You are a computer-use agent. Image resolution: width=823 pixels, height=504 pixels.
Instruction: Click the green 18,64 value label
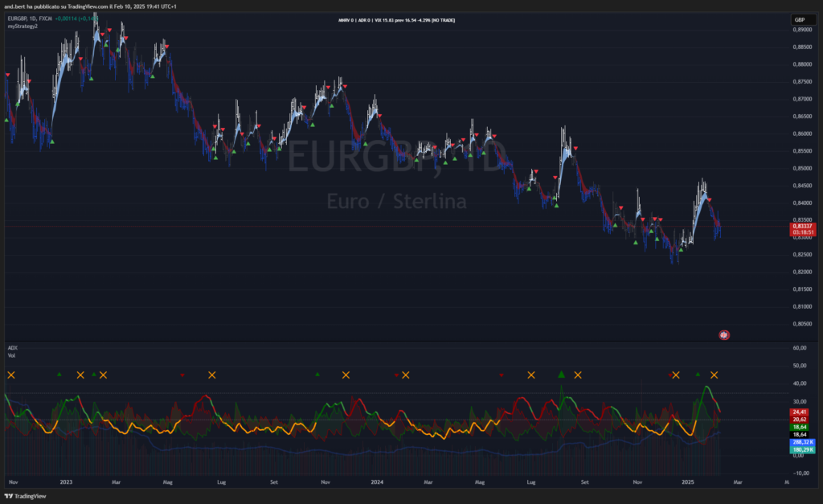[800, 427]
